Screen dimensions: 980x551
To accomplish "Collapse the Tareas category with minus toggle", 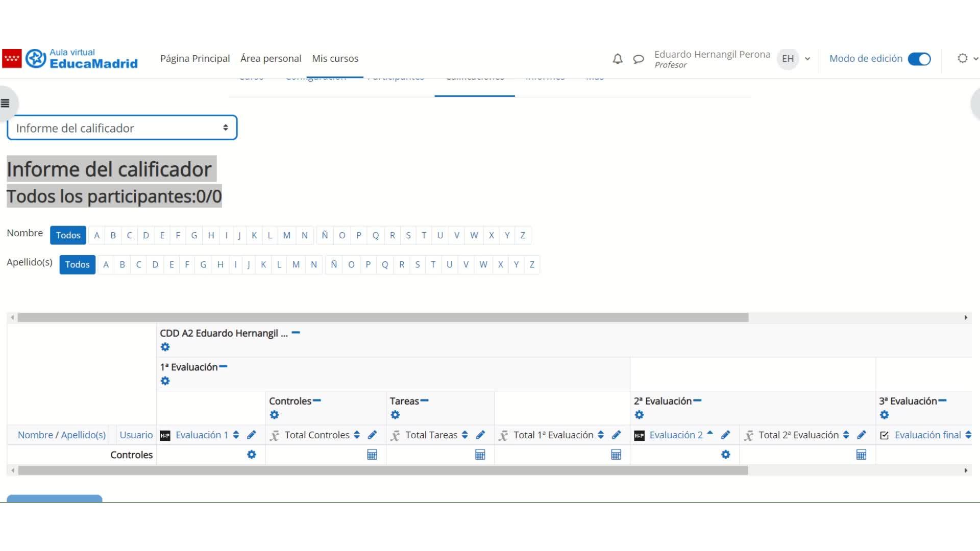I will click(425, 400).
